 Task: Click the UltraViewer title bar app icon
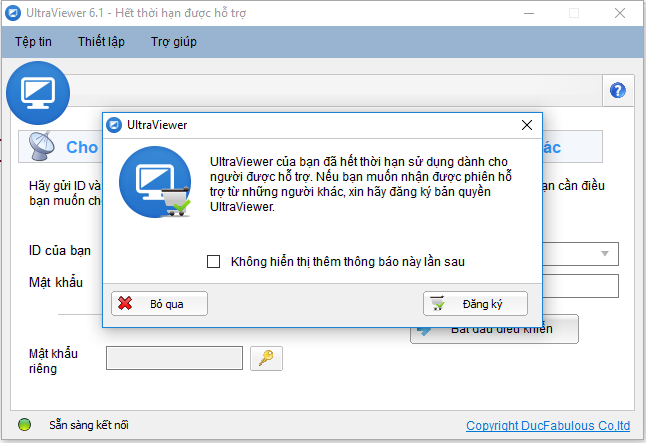click(13, 13)
